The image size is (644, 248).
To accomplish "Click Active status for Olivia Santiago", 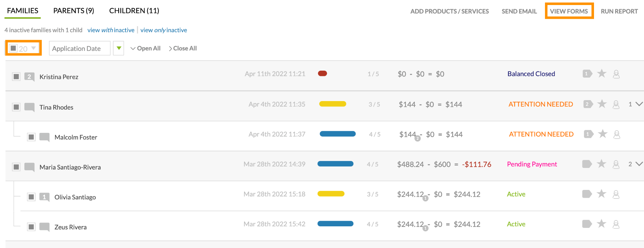I will point(516,194).
